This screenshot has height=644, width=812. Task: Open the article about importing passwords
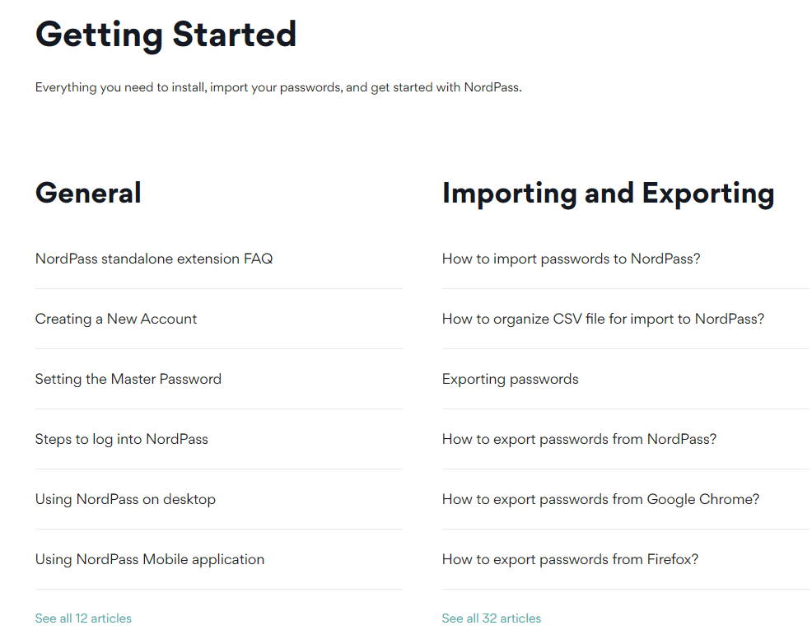(x=571, y=258)
